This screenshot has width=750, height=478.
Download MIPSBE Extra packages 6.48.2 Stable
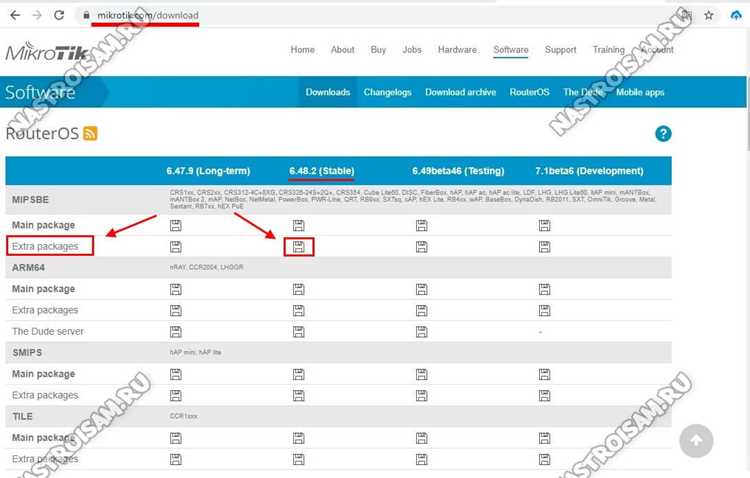click(298, 247)
